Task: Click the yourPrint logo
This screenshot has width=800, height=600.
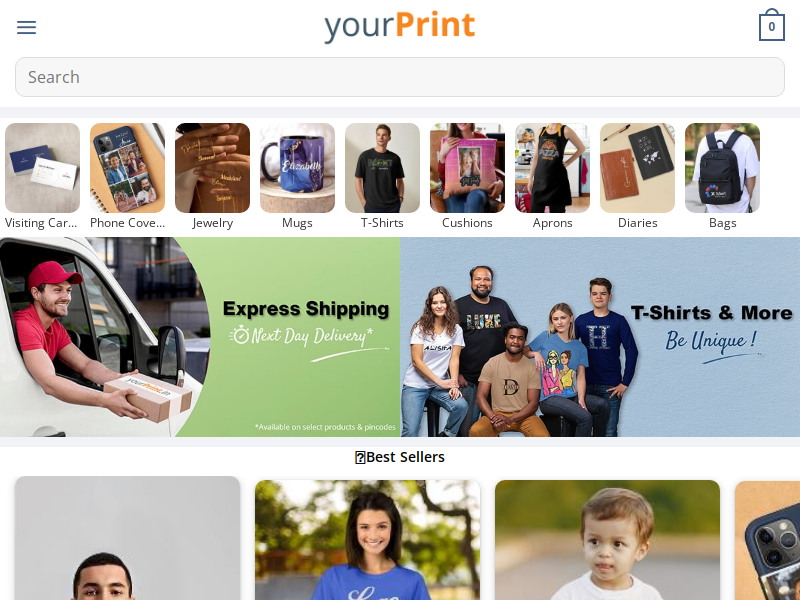Action: [x=399, y=26]
